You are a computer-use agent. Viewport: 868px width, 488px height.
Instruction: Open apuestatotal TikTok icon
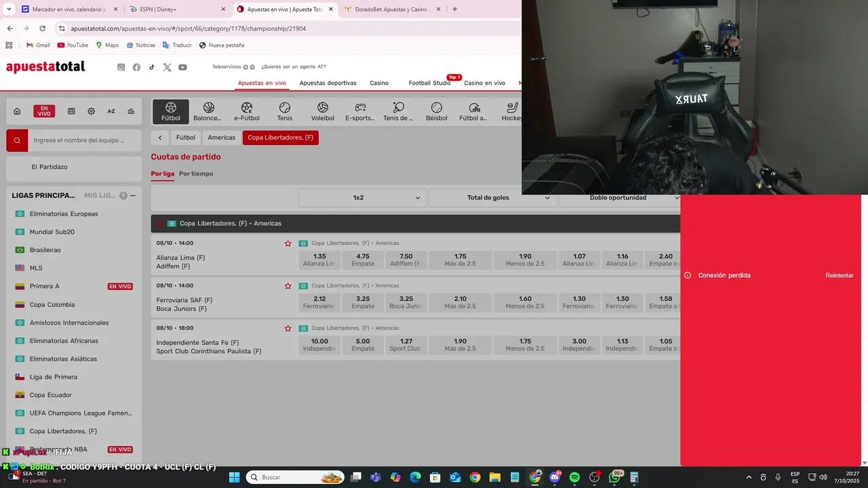(152, 67)
